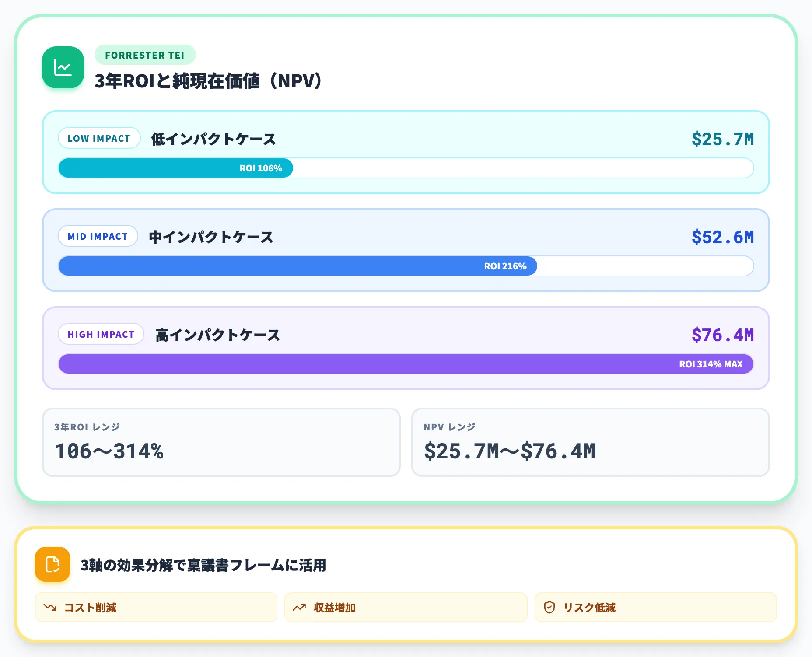Click the downward trend icon beside コスト削減

50,607
